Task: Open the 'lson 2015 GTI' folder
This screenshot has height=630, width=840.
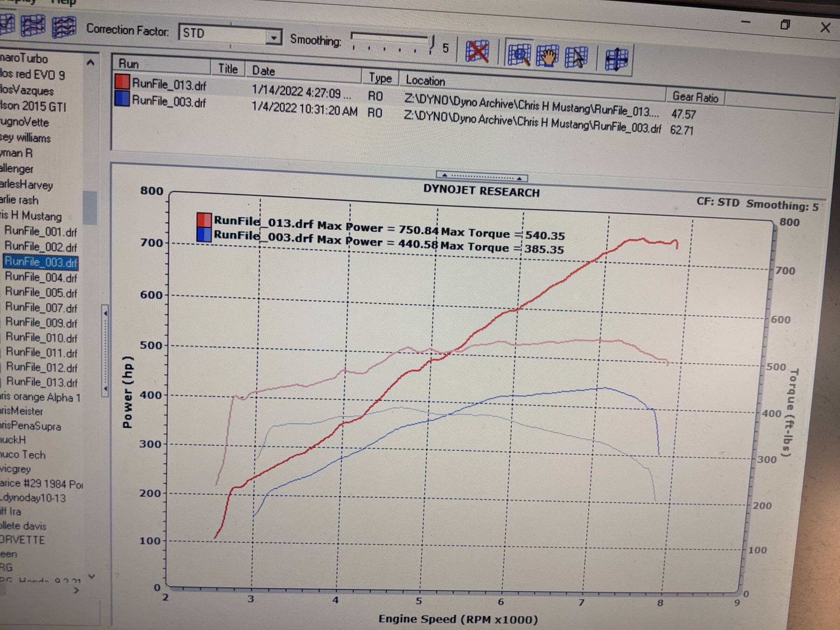Action: tap(33, 106)
